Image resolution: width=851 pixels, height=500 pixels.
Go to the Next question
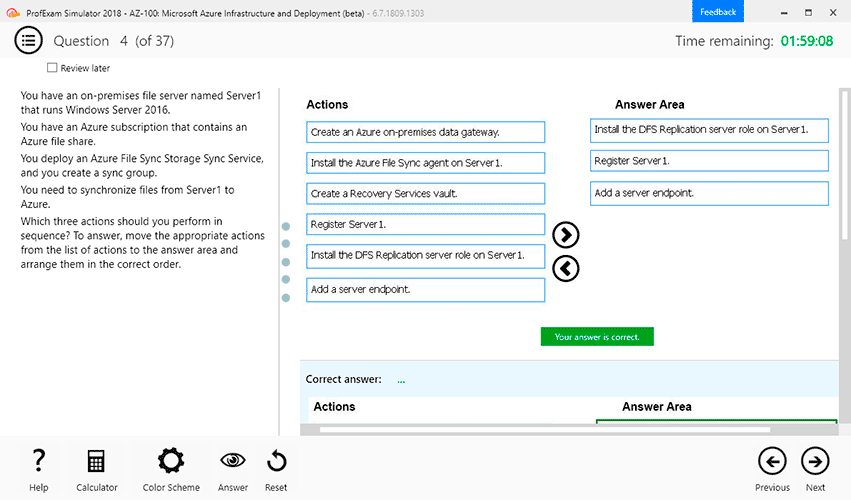point(815,461)
